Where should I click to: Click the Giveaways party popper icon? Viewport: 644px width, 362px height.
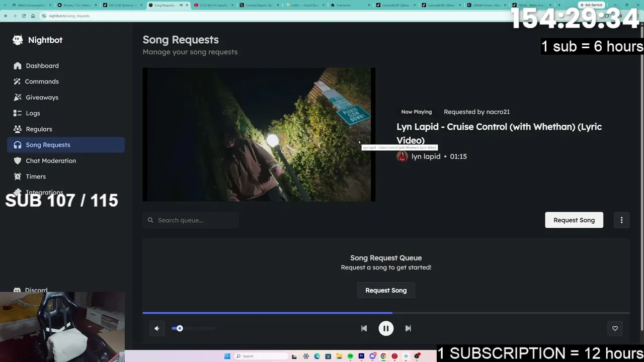click(x=18, y=98)
